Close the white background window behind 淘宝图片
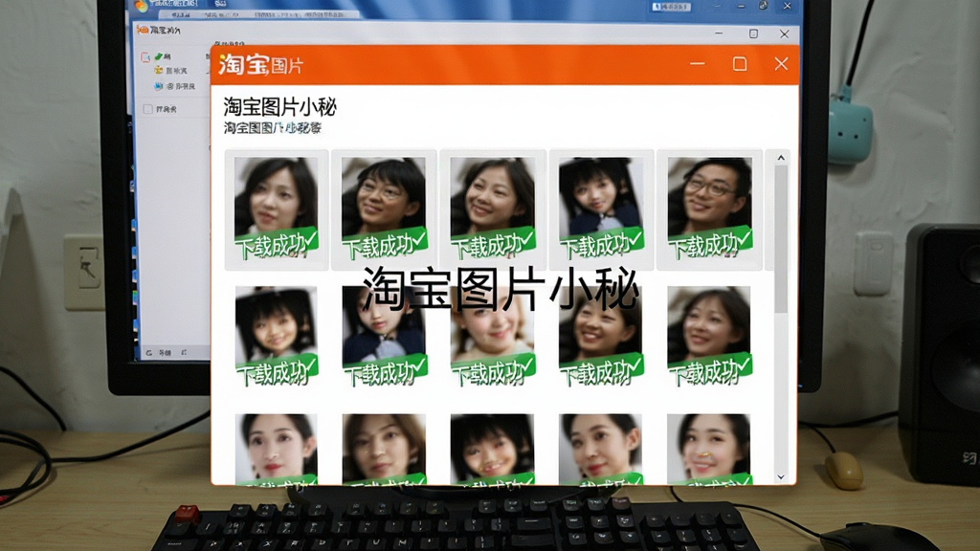980x551 pixels. coord(785,33)
